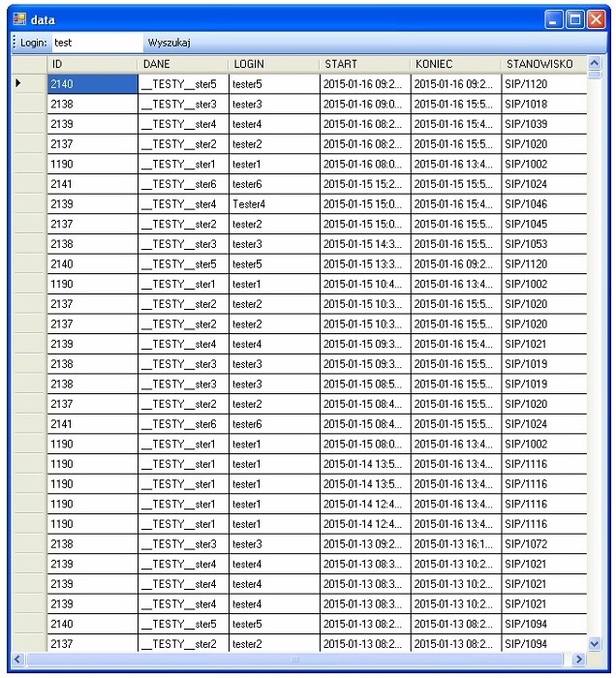Viewport: 616px width, 678px height.
Task: Select the highlighted ID cell 2140
Action: [x=93, y=84]
